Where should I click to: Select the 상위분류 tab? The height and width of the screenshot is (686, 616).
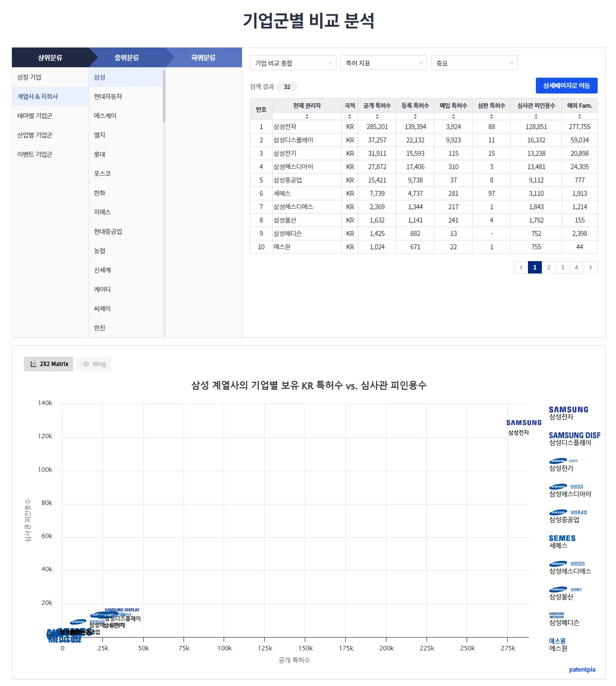click(50, 57)
